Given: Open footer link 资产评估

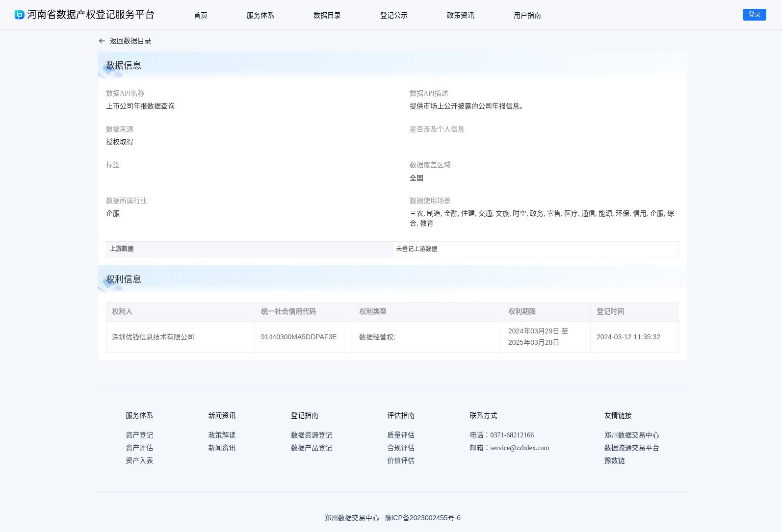Looking at the screenshot, I should click(x=139, y=448).
